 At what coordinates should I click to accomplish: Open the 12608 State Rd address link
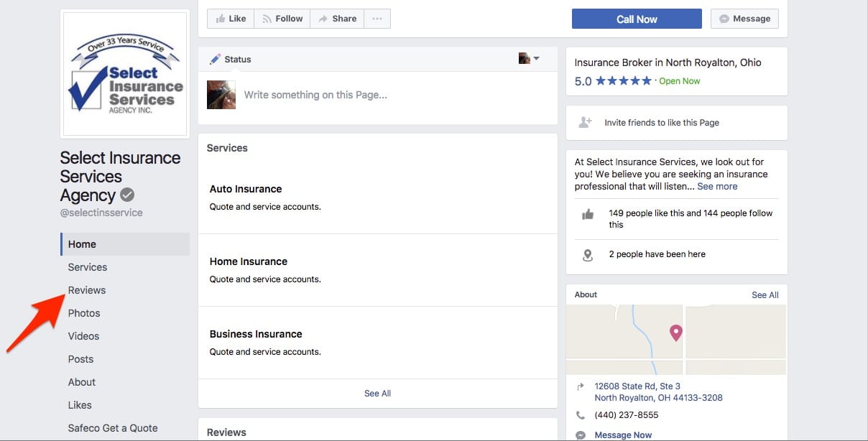(x=659, y=392)
